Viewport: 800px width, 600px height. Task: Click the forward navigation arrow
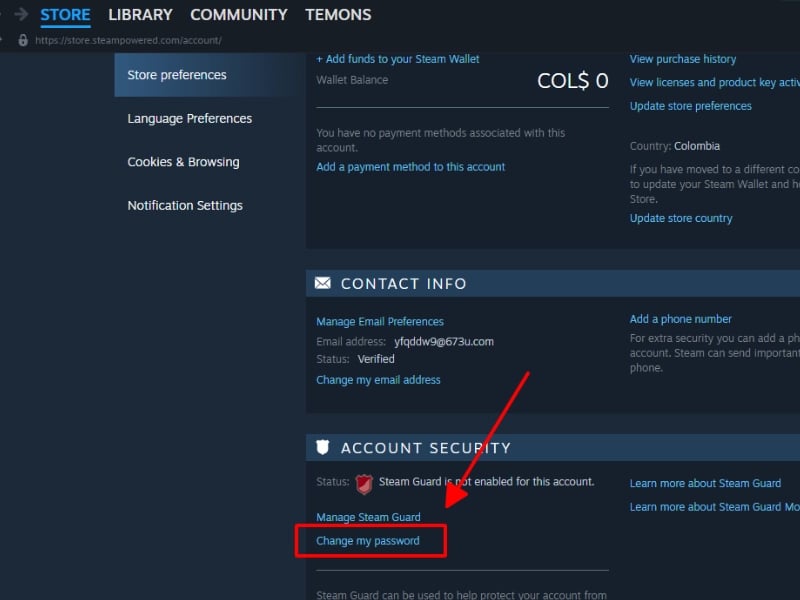click(x=21, y=14)
